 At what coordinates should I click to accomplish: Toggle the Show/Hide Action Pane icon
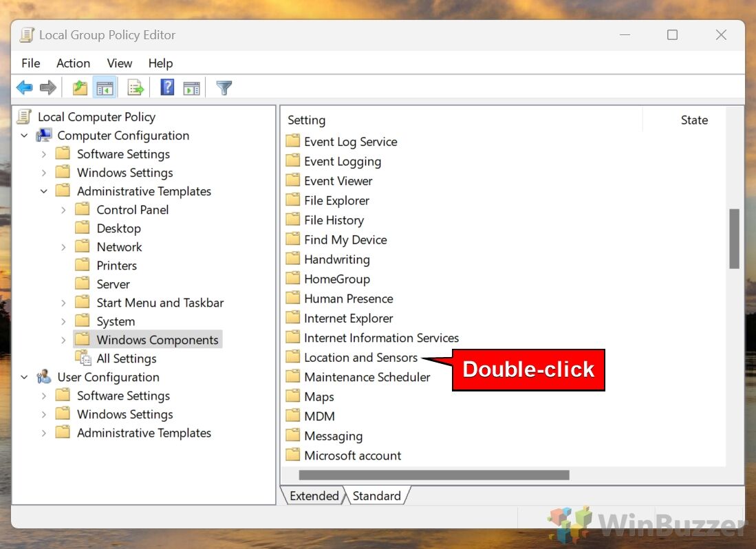coord(192,87)
